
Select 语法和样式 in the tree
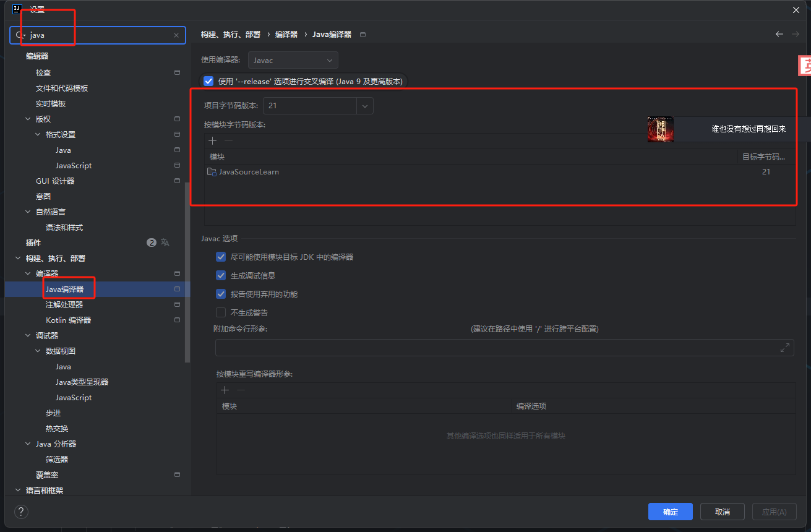pyautogui.click(x=64, y=227)
